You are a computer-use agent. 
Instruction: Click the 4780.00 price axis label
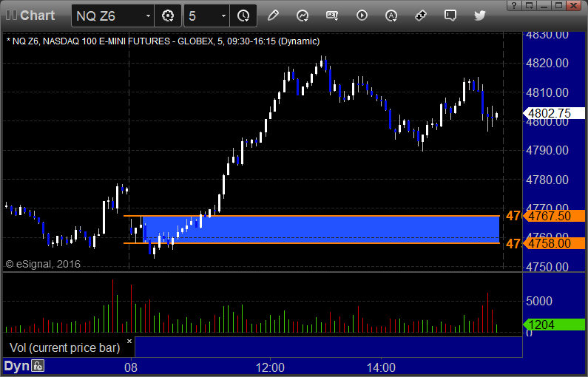pos(547,180)
